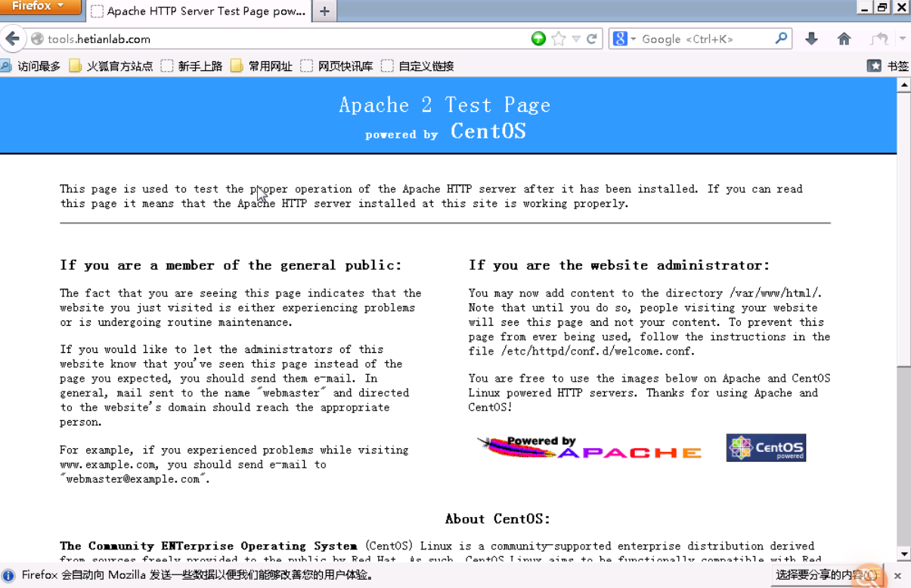Open the search engine selector dropdown
The image size is (911, 588).
[x=624, y=39]
